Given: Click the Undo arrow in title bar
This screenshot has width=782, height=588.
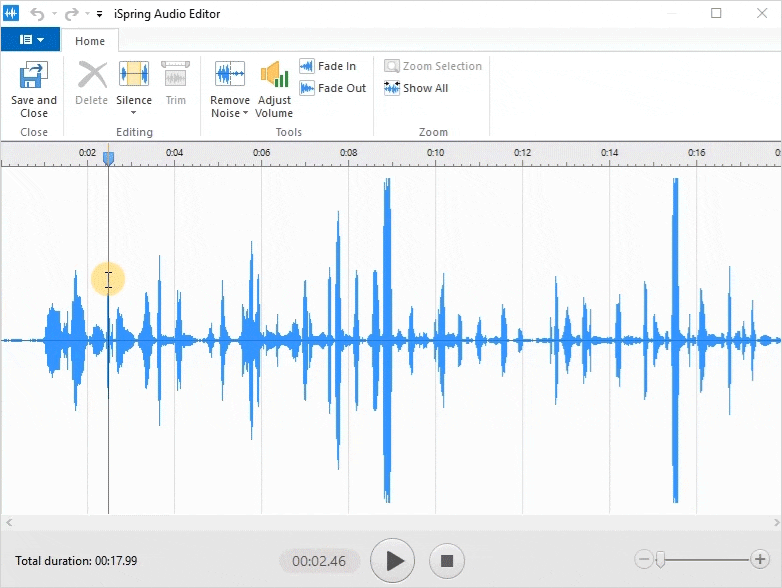Looking at the screenshot, I should pos(38,14).
